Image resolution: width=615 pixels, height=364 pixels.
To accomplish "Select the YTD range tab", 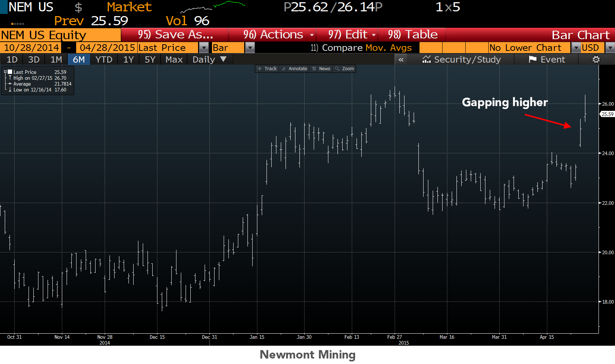I will pyautogui.click(x=104, y=60).
